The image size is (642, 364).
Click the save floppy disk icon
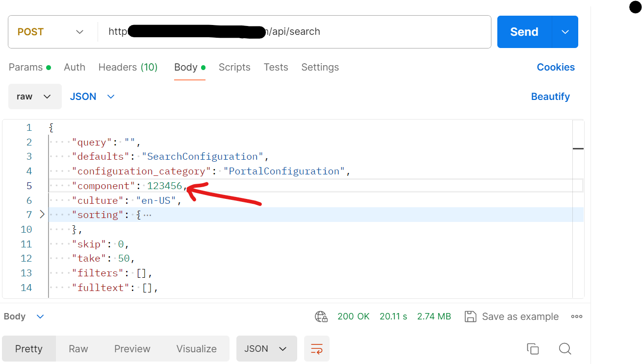(470, 316)
